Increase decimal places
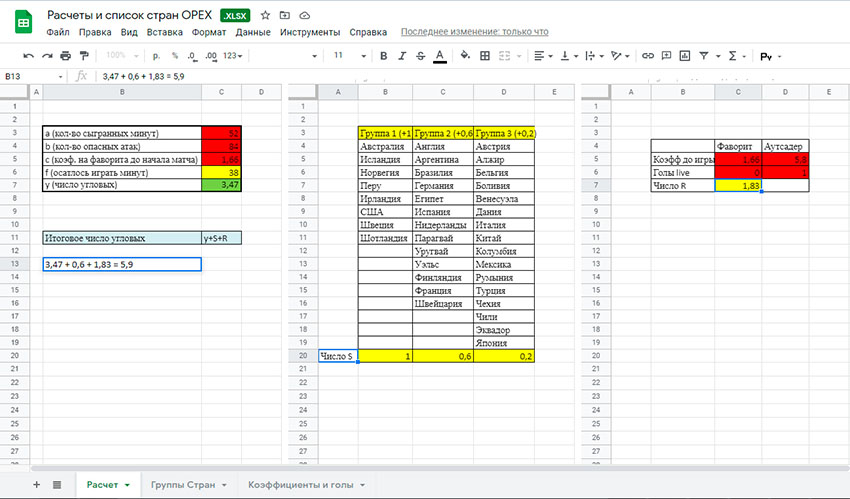The image size is (850, 499). click(x=211, y=56)
